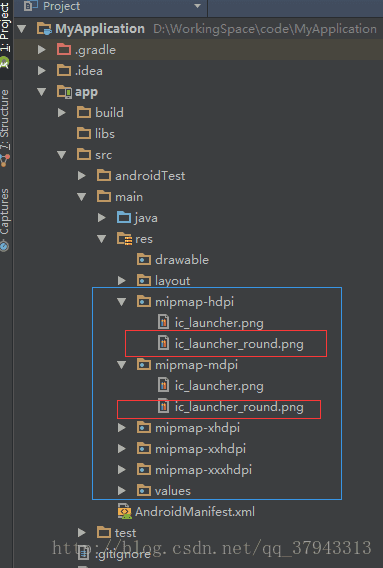
Task: Select the mipmap-xxxhdpi folder icon
Action: pos(144,469)
